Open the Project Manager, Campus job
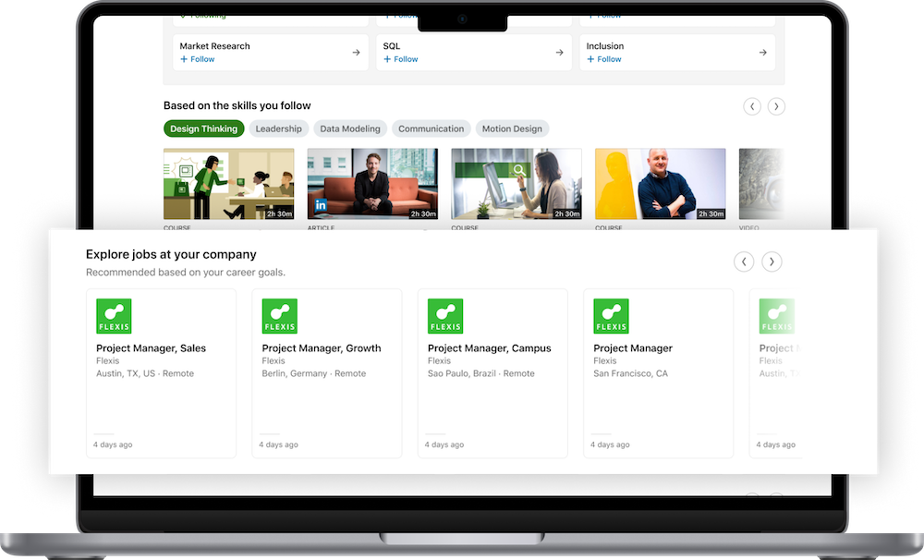Viewport: 924px width, 560px height. (489, 348)
